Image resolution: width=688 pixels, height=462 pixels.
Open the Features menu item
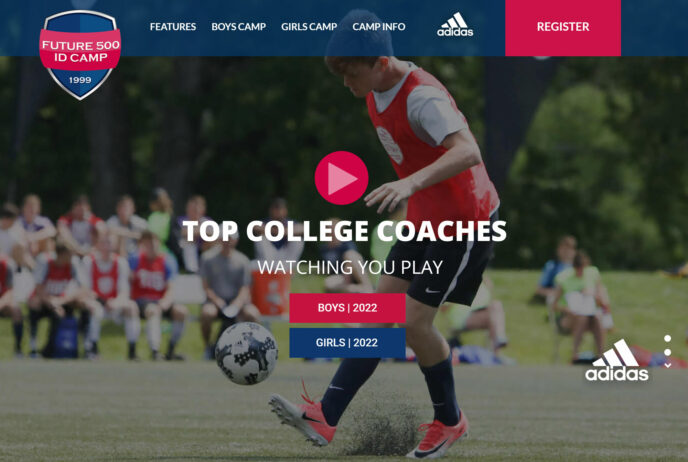[173, 27]
